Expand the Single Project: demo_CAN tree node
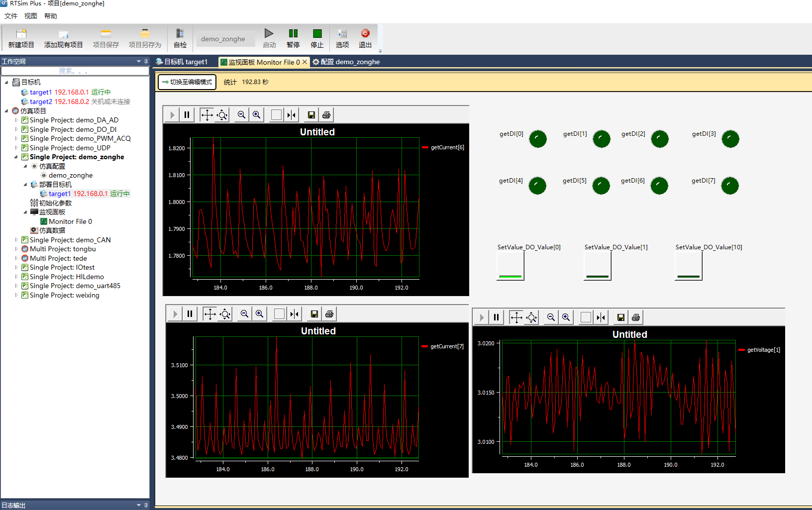This screenshot has width=812, height=510. point(16,240)
